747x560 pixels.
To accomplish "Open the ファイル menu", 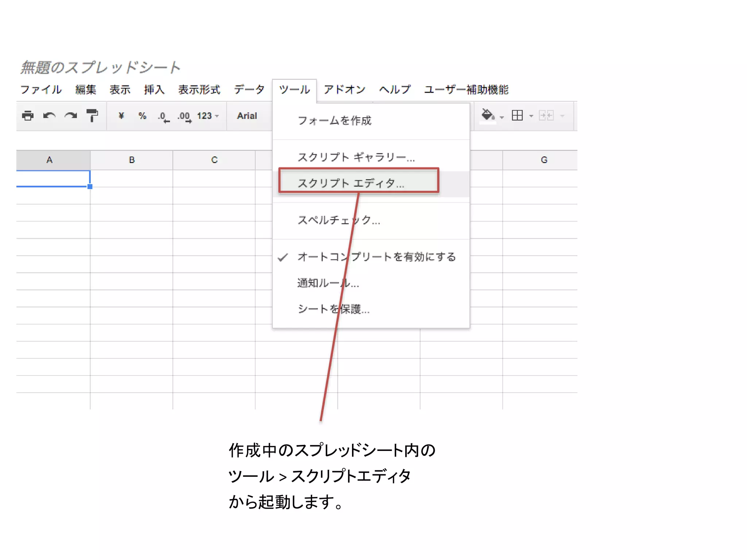I will [x=41, y=90].
